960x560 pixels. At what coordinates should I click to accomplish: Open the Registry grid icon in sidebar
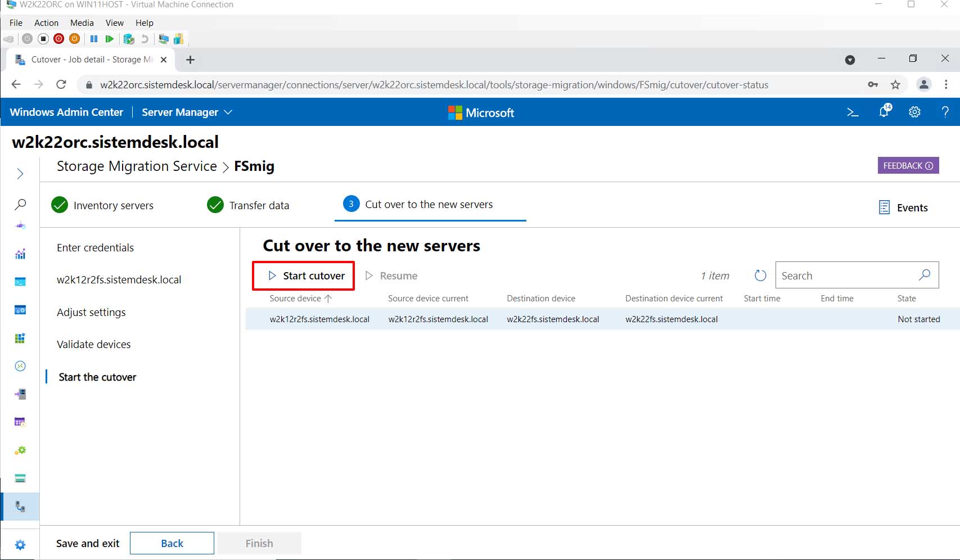click(20, 338)
